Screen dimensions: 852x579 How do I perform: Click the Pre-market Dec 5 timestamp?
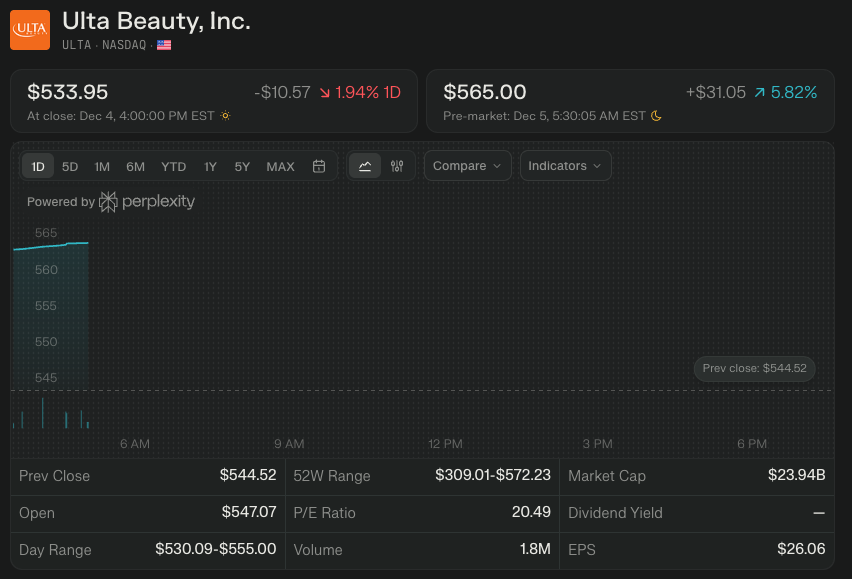[x=544, y=116]
